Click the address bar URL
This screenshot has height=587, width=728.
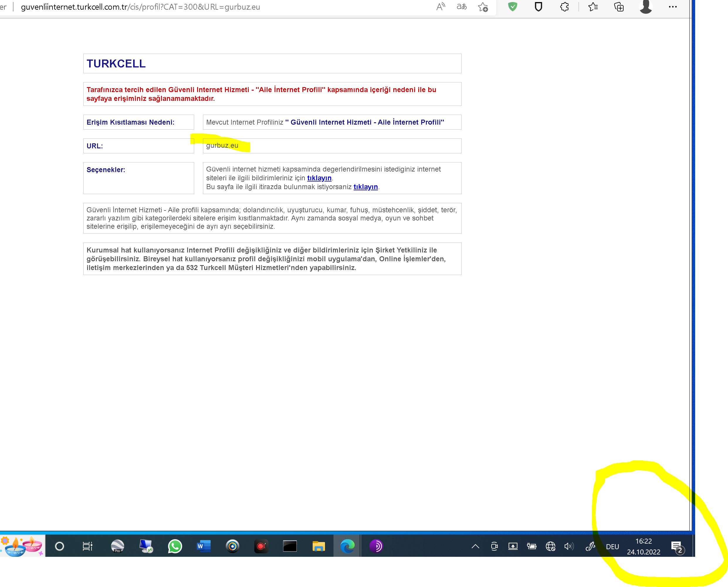coord(140,7)
